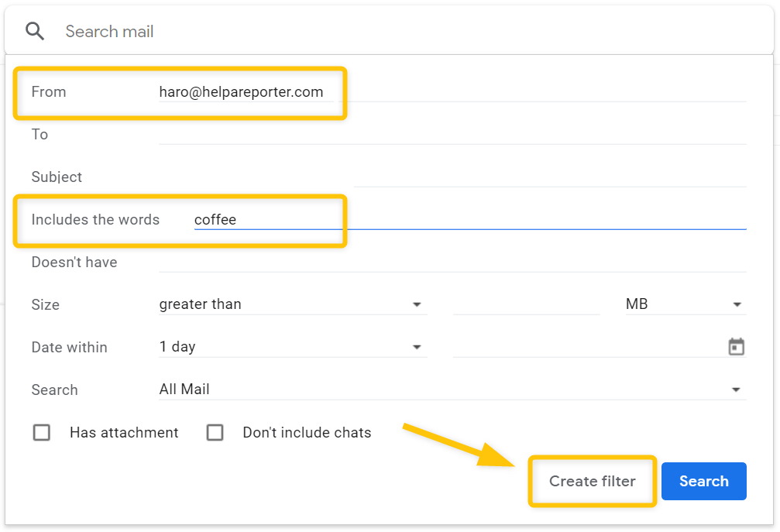The image size is (780, 532).
Task: Tick the Has attachment checkbox
Action: pyautogui.click(x=41, y=433)
